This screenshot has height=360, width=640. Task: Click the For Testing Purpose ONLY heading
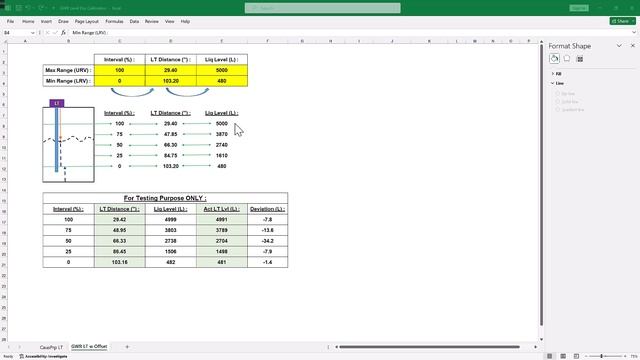[165, 198]
